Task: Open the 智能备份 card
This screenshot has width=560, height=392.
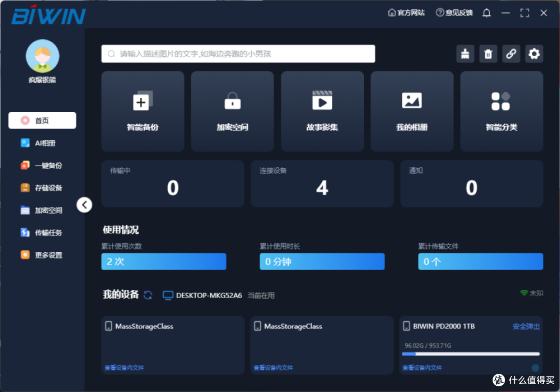Action: pyautogui.click(x=143, y=111)
